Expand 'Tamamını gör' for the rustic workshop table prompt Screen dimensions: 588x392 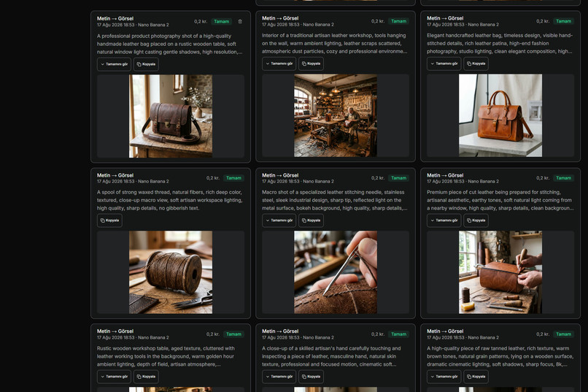coord(114,376)
